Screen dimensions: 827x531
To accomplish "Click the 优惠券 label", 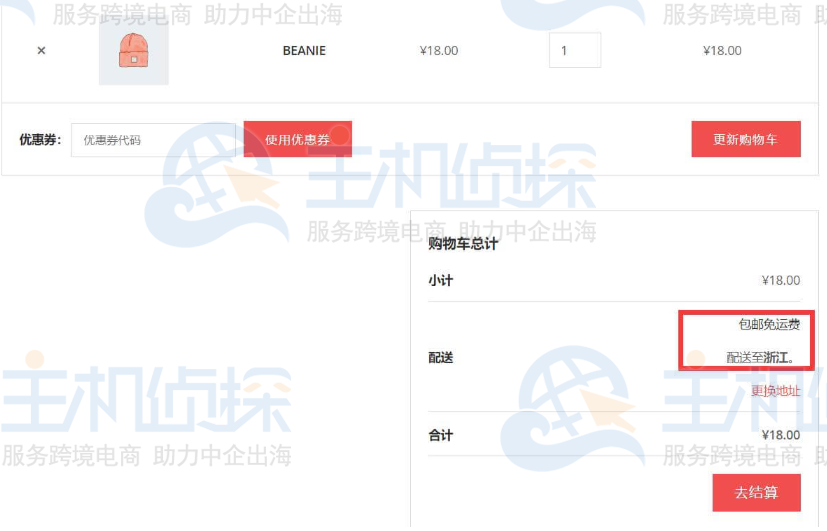I will click(40, 140).
